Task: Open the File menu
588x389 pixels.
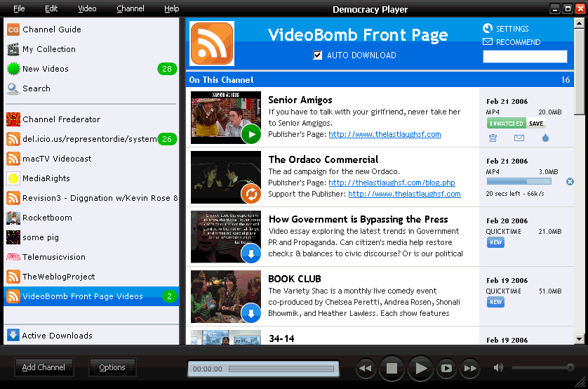Action: [x=19, y=8]
